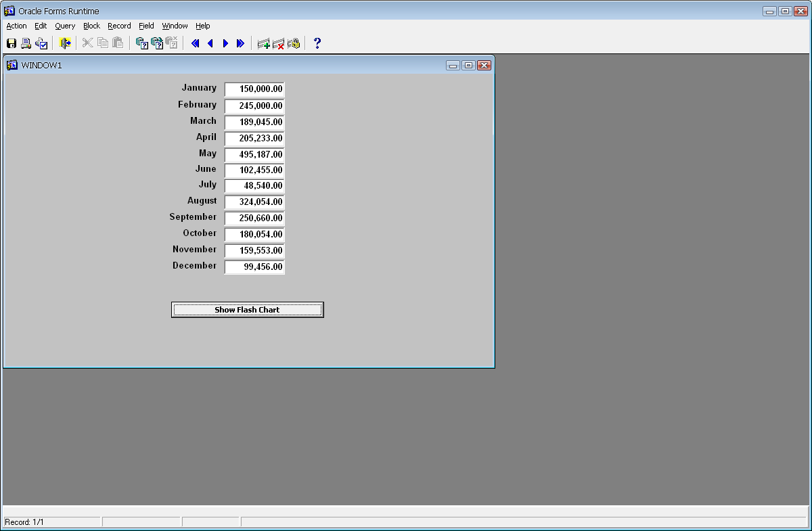Click the Lock Record padlock icon
Screen dimensions: 812x531
[x=294, y=43]
